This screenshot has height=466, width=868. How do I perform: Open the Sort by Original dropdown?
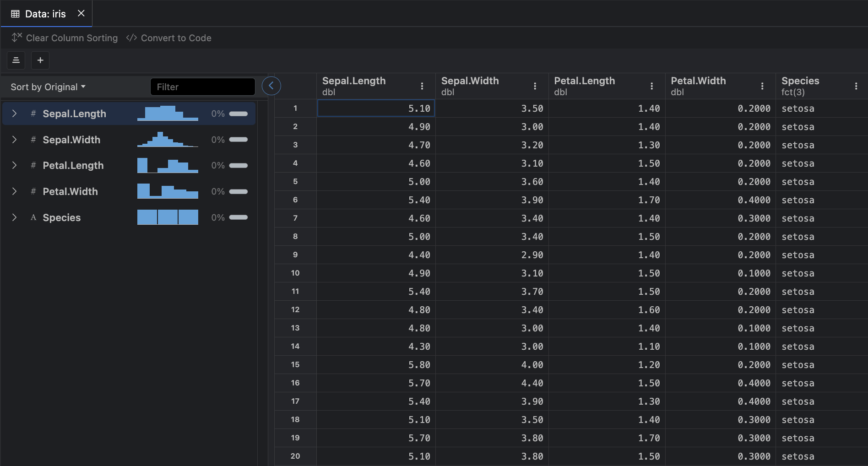coord(48,87)
